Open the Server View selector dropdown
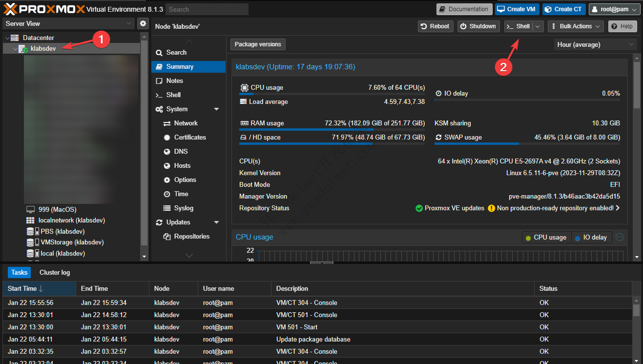Image resolution: width=643 pixels, height=364 pixels. tap(68, 23)
